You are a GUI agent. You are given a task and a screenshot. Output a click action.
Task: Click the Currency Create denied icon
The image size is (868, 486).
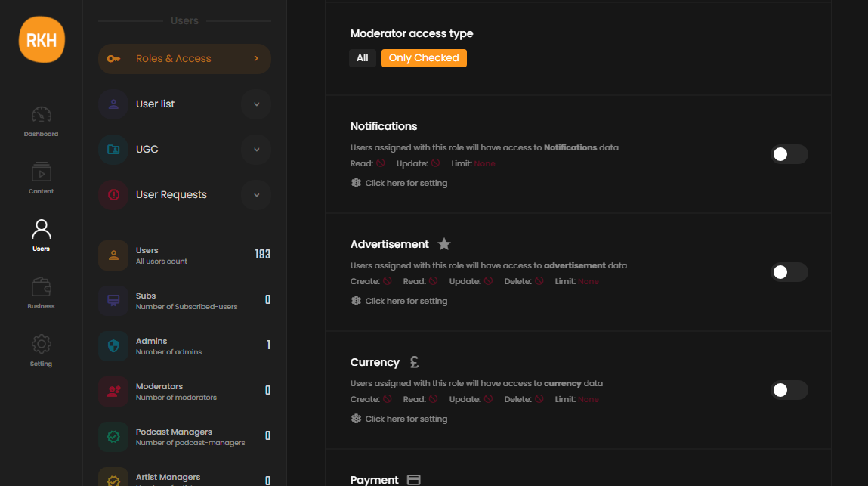(x=388, y=400)
